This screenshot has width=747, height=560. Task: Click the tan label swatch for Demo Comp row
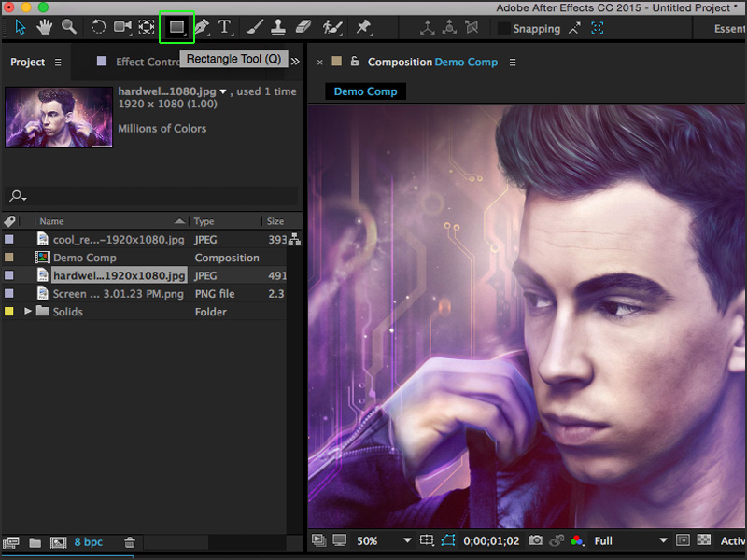tap(9, 258)
